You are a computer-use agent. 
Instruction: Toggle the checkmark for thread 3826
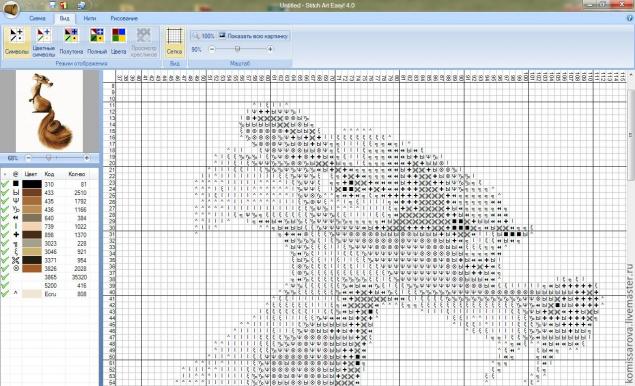(x=5, y=269)
